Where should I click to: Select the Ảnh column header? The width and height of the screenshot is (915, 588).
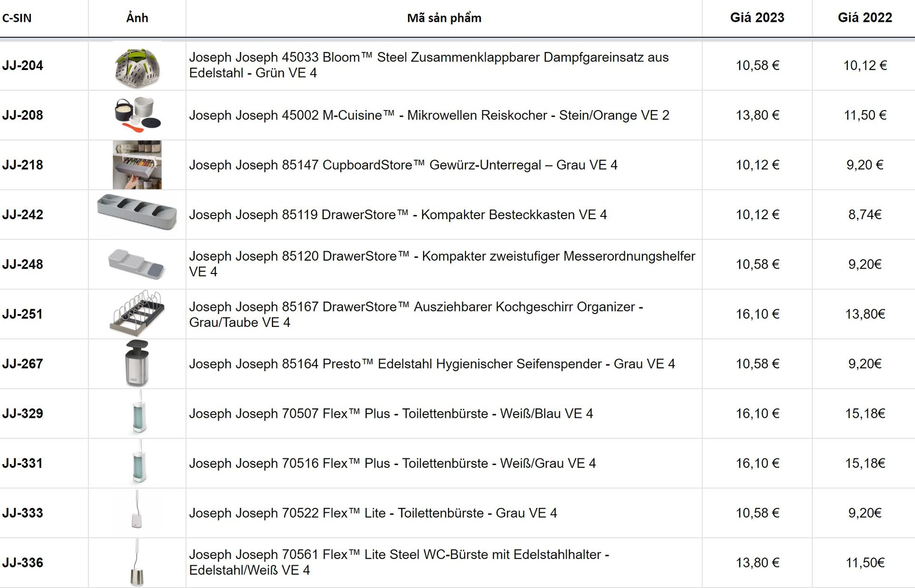(137, 18)
